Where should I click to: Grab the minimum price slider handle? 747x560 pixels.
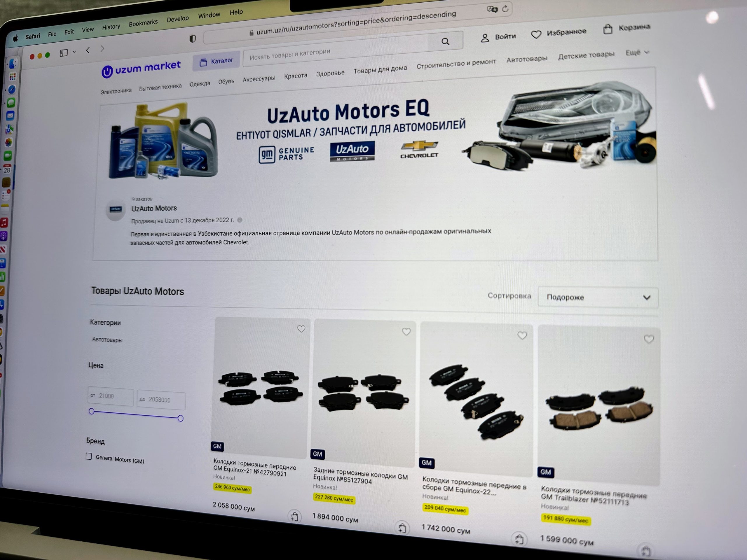pos(92,411)
